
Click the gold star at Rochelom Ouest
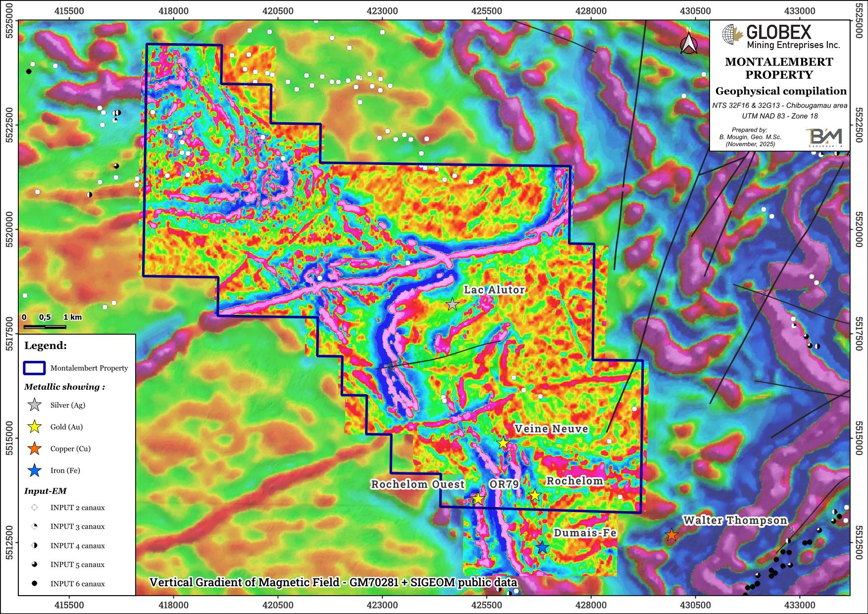click(478, 499)
